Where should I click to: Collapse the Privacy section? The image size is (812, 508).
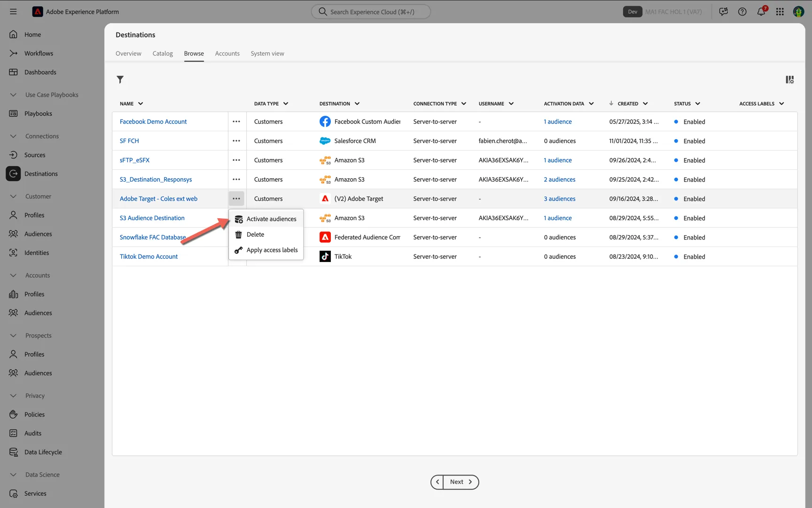(13, 396)
